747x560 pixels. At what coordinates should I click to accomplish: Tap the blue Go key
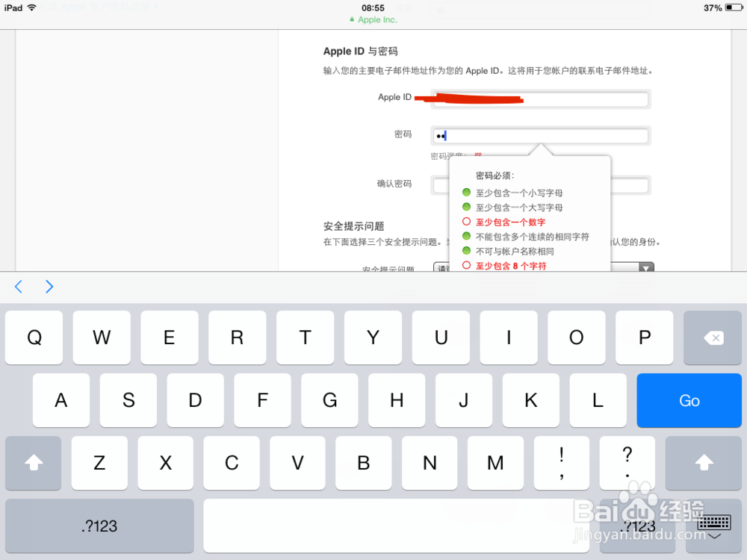[689, 400]
